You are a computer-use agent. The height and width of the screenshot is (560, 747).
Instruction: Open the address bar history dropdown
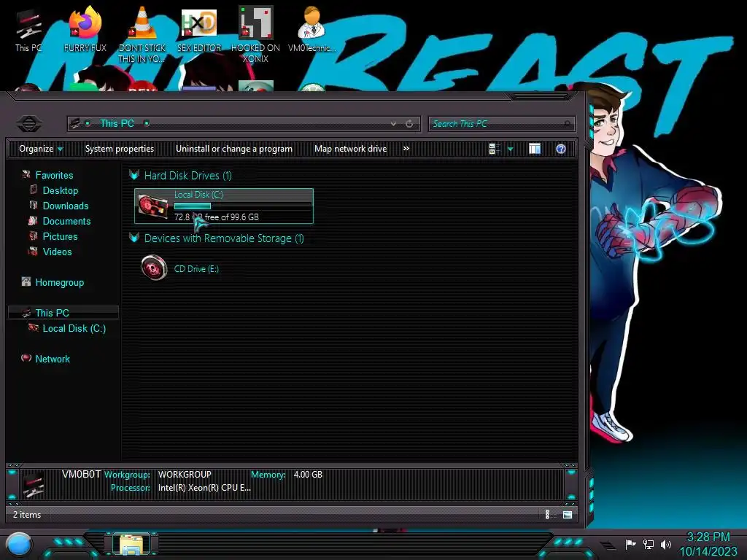click(393, 124)
